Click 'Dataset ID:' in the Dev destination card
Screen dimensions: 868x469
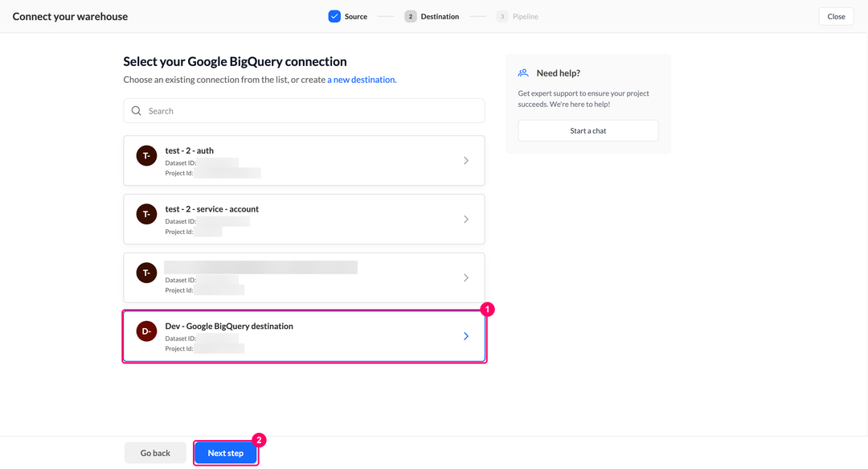point(181,339)
